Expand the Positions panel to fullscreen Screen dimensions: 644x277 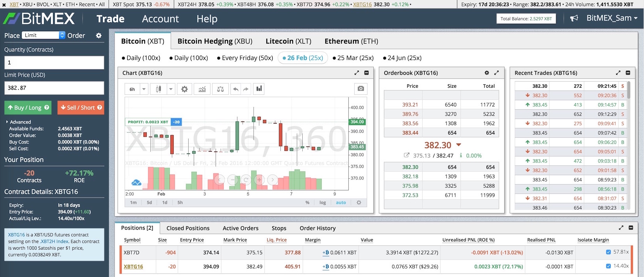coord(621,228)
